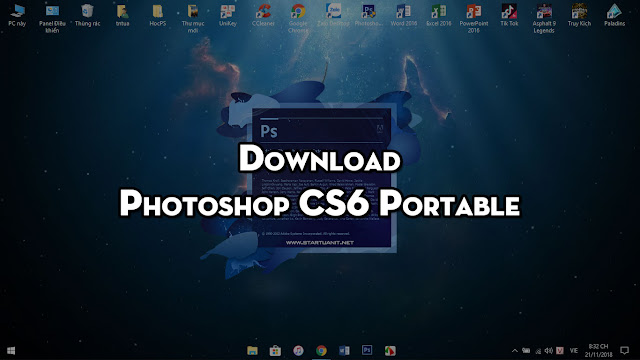The width and height of the screenshot is (640, 360).
Task: Expand the hidden system tray icons
Action: [x=515, y=351]
